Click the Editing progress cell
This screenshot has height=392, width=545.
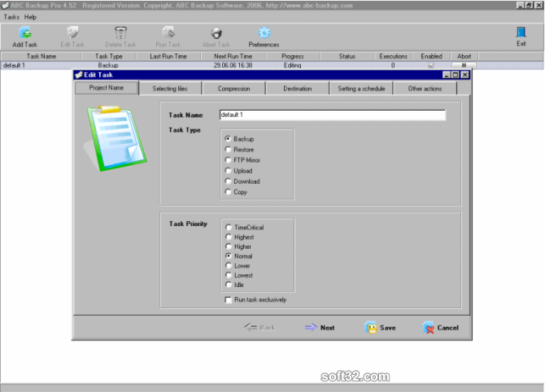(292, 65)
